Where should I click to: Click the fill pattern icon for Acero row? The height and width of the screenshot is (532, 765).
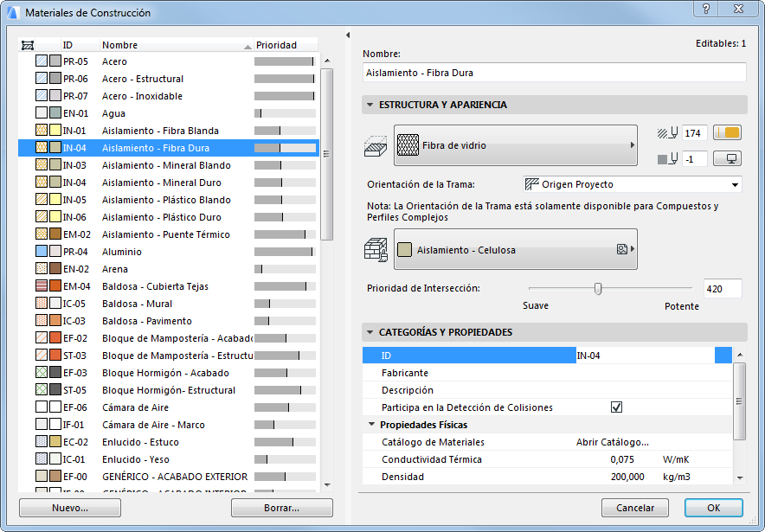click(42, 61)
